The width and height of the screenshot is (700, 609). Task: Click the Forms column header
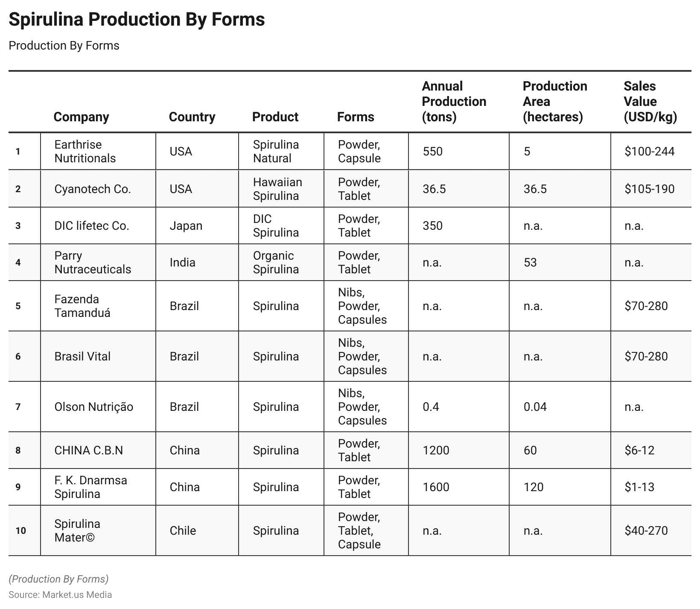pyautogui.click(x=356, y=117)
